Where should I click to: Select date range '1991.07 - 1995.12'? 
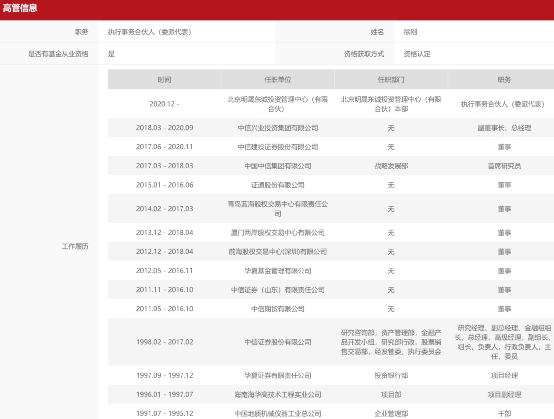tap(164, 413)
